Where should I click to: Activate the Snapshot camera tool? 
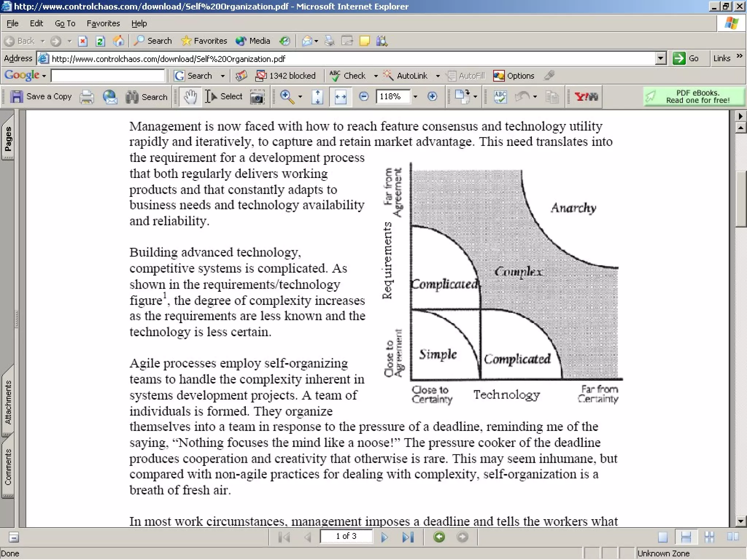point(257,97)
